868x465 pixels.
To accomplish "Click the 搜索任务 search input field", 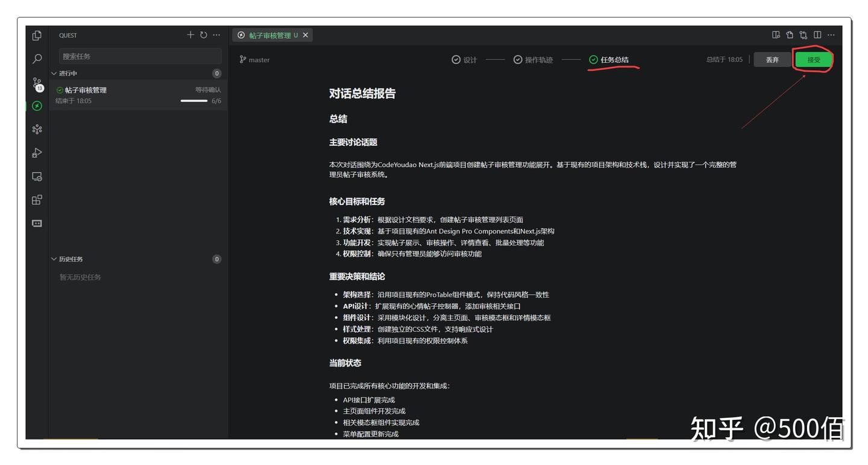I will pos(140,55).
